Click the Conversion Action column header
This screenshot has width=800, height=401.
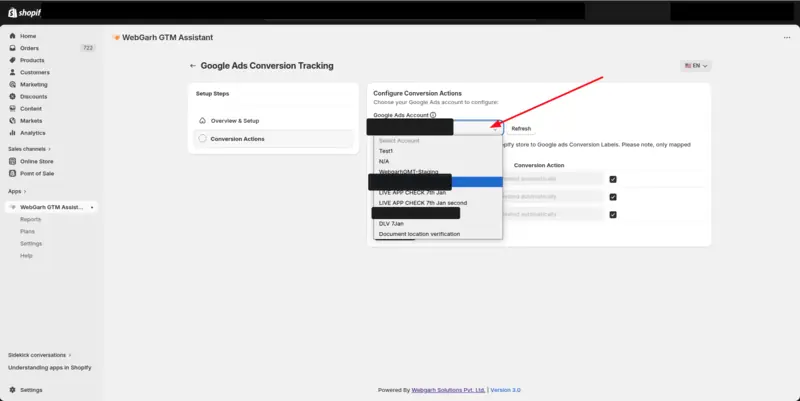click(539, 165)
